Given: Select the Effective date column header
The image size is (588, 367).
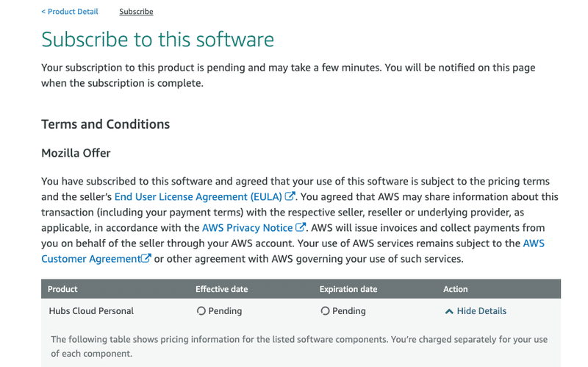Looking at the screenshot, I should tap(222, 289).
